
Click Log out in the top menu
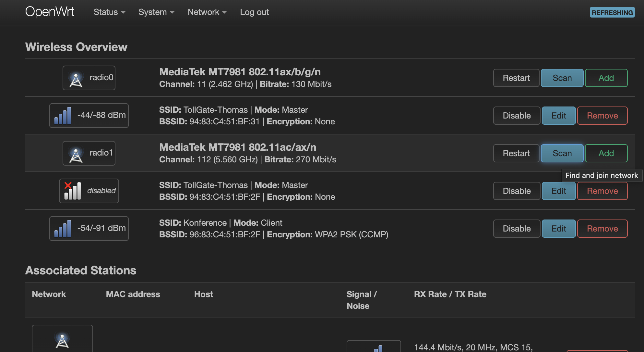coord(254,12)
